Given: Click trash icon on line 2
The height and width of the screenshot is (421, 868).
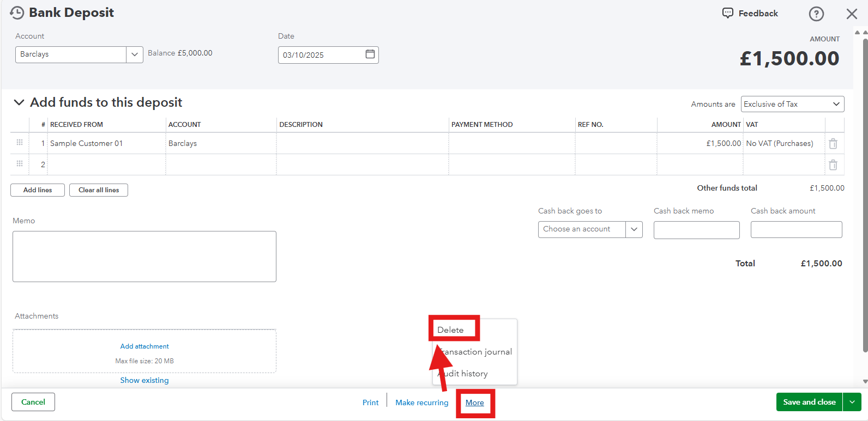Looking at the screenshot, I should tap(833, 165).
